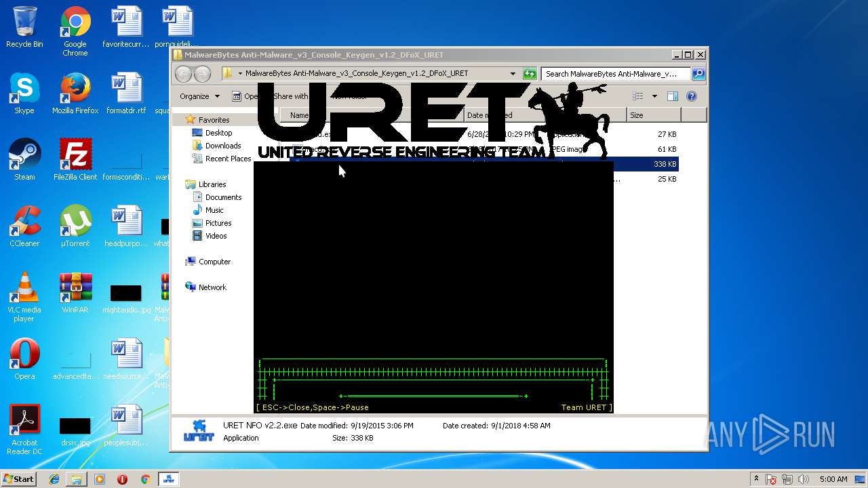The width and height of the screenshot is (868, 488).
Task: Click into the Search MalwareBytes folder field
Action: click(x=616, y=73)
